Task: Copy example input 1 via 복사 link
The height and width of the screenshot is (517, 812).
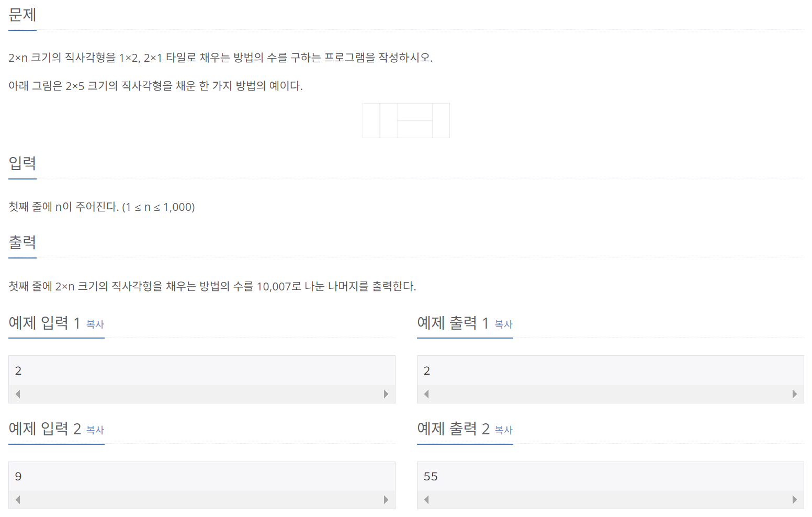Action: [x=95, y=324]
